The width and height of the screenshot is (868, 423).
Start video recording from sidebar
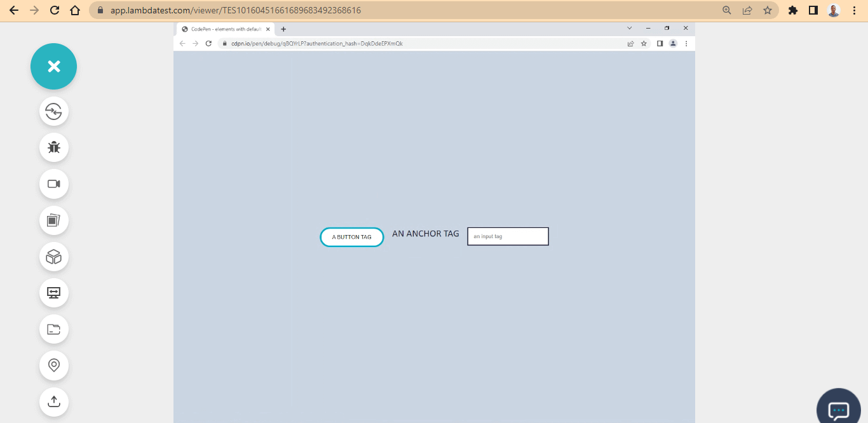coord(54,184)
